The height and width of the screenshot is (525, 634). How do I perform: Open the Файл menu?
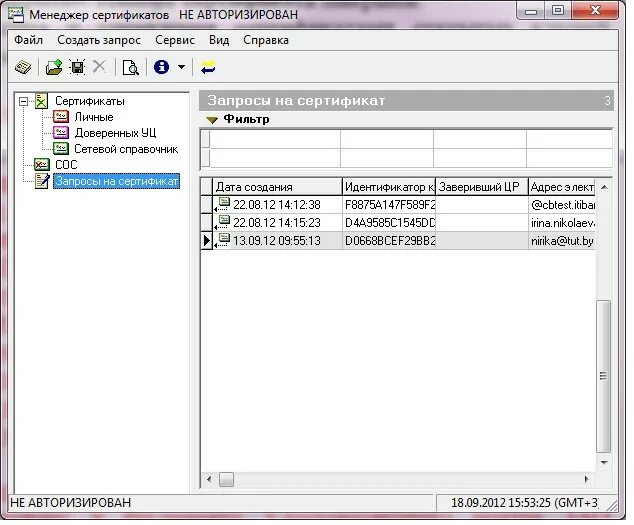coord(28,40)
